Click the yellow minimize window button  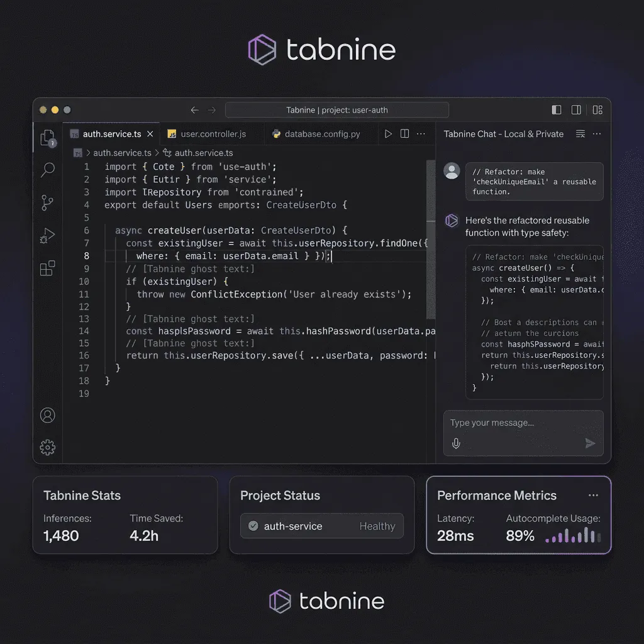(x=55, y=109)
